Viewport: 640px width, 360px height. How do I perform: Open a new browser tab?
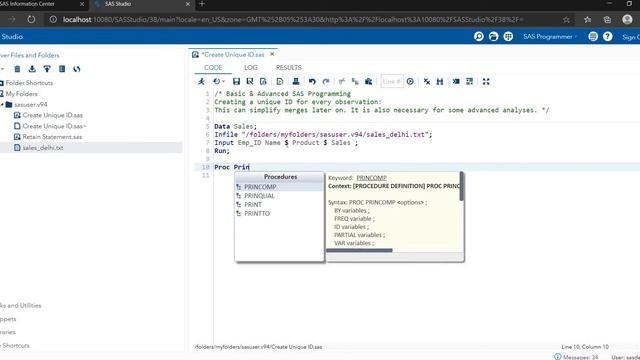pyautogui.click(x=202, y=4)
